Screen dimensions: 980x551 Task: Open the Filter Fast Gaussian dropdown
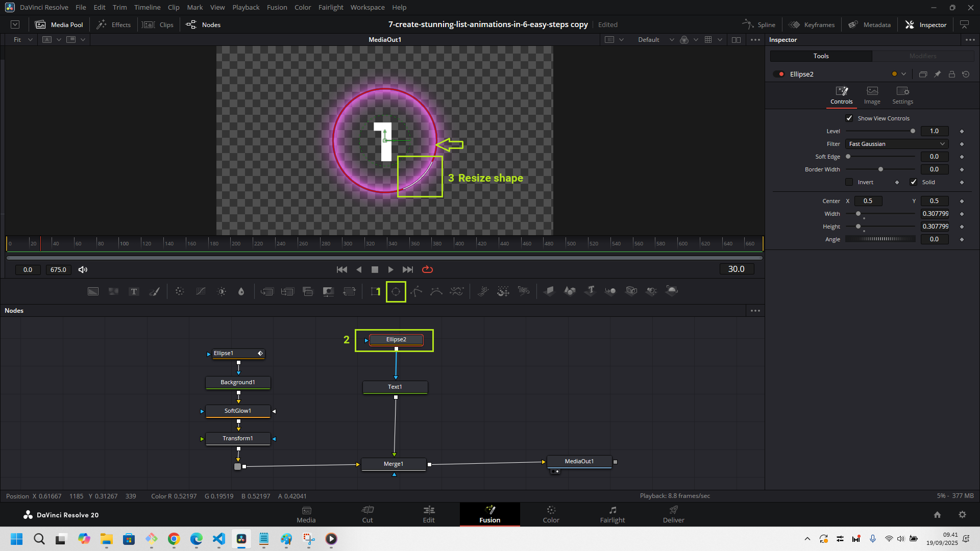(897, 144)
